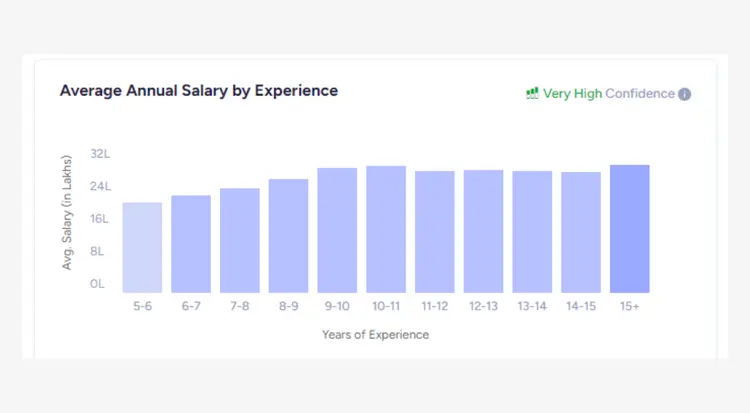Click the green confidence bars icon
This screenshot has height=413, width=750.
click(x=532, y=93)
